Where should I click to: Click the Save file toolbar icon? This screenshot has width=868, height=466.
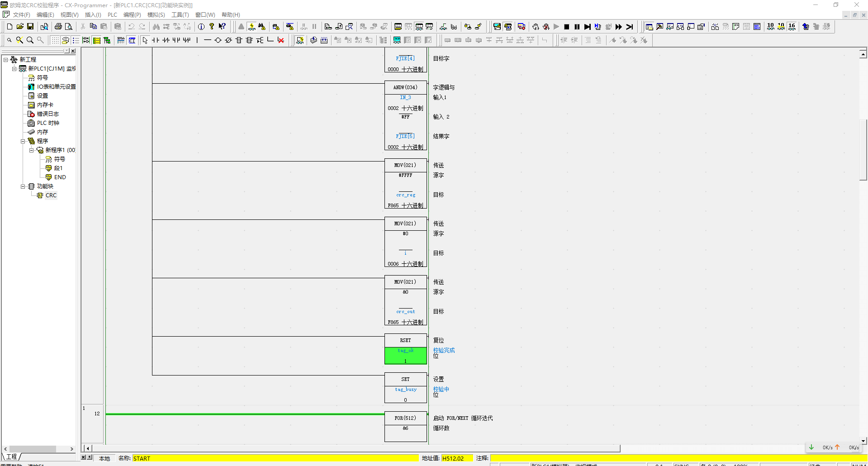pos(30,27)
